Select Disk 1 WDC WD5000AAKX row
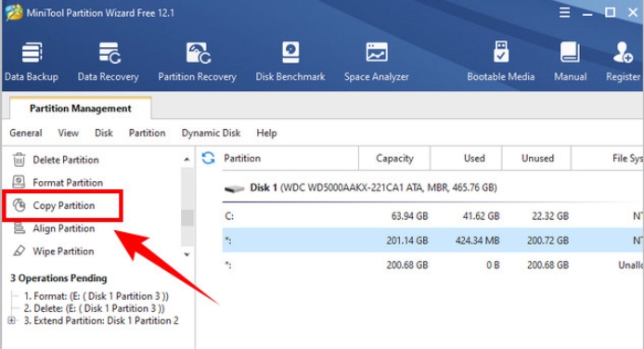Viewport: 644px width, 349px height. pos(433,187)
